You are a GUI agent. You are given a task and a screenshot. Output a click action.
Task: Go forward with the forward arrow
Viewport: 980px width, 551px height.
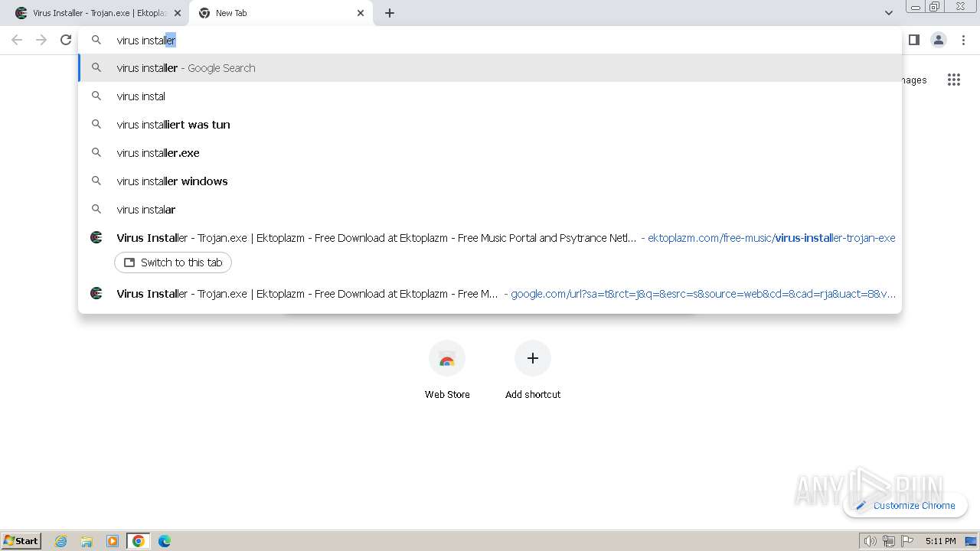click(x=41, y=40)
